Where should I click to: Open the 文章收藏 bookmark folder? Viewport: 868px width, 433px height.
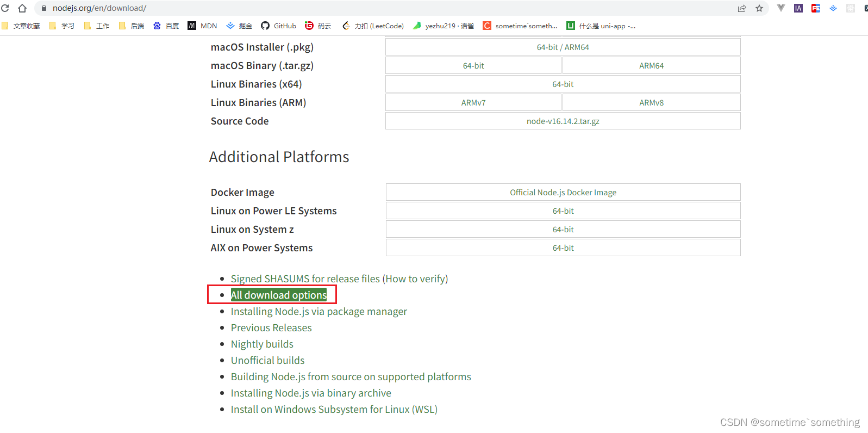21,26
